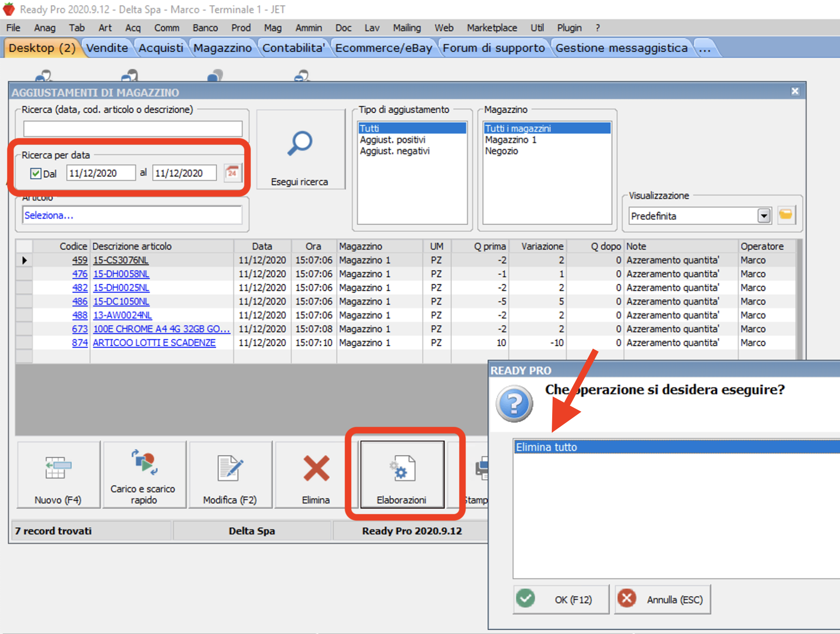
Task: Click the yellow folder icon next to Visualizzazione
Action: (x=786, y=215)
